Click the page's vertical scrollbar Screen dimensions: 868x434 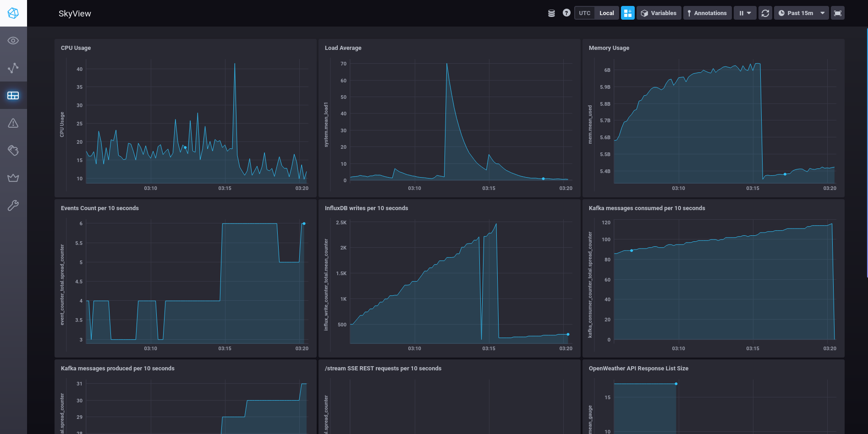(x=866, y=152)
